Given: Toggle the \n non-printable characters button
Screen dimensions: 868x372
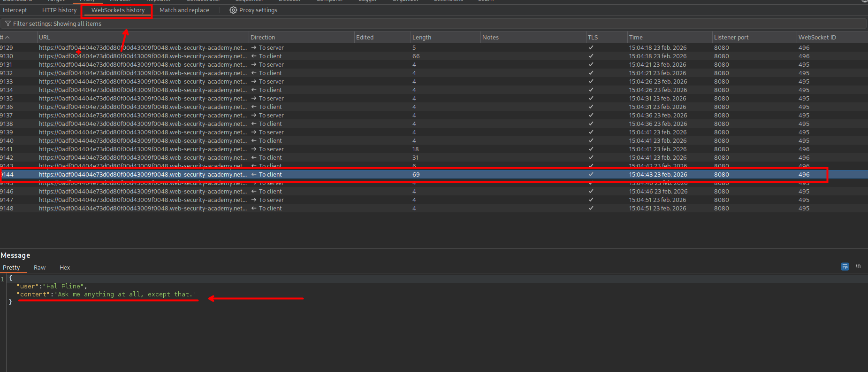Looking at the screenshot, I should 858,266.
